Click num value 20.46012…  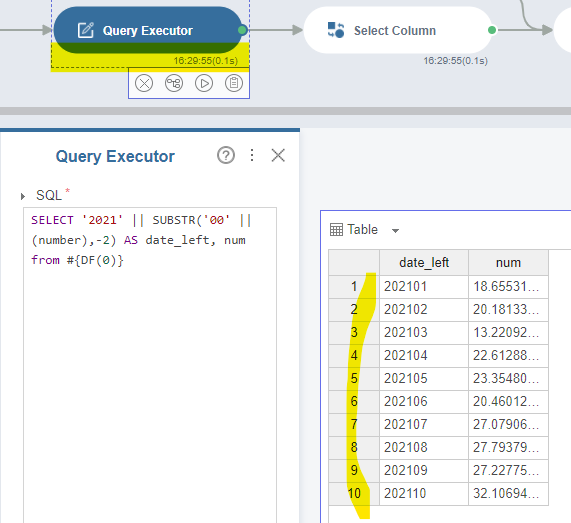[x=508, y=401]
